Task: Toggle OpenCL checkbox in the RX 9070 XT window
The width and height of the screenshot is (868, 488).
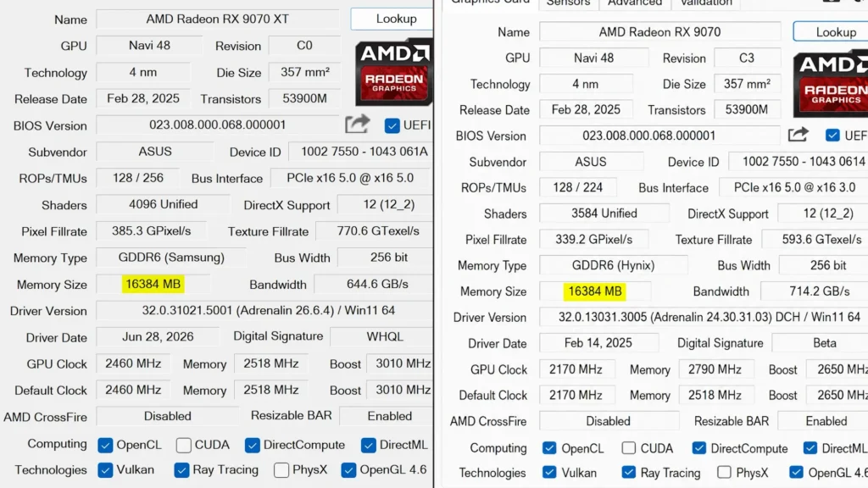Action: [105, 445]
